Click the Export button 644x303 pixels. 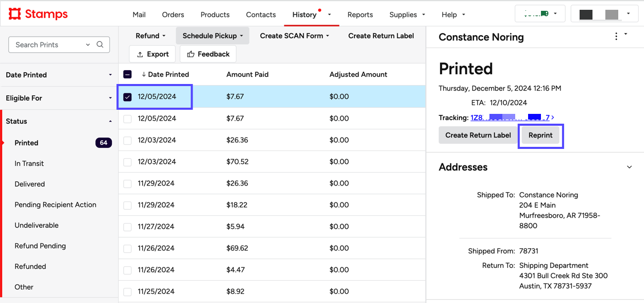click(x=152, y=54)
